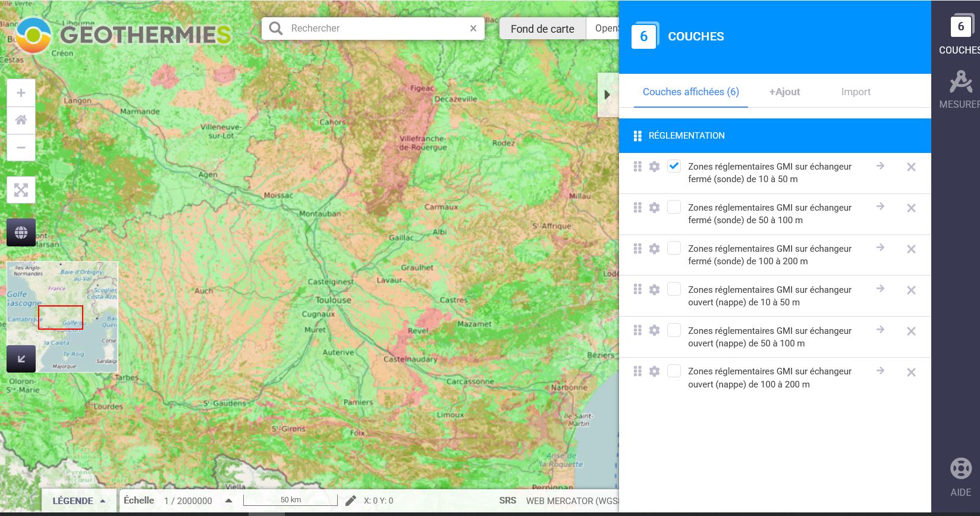Click the Geothermies logo
The height and width of the screenshot is (516, 980).
pos(122,35)
